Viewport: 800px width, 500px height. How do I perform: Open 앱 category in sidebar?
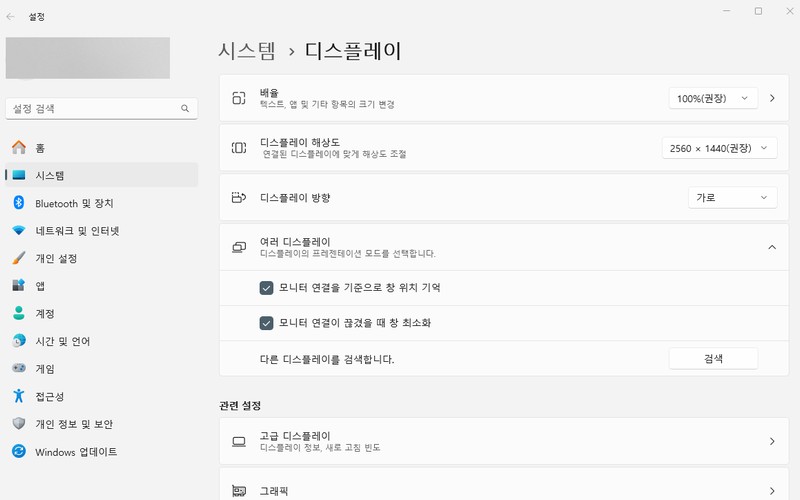102,285
